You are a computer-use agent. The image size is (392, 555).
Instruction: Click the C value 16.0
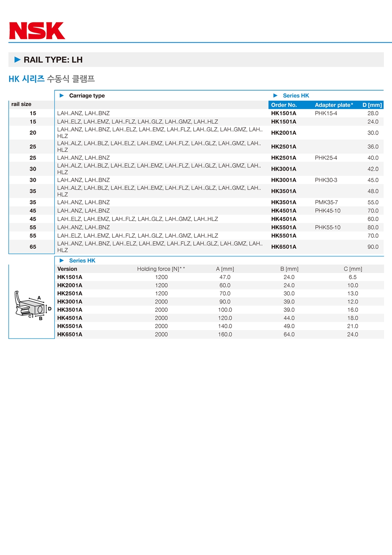[353, 310]
